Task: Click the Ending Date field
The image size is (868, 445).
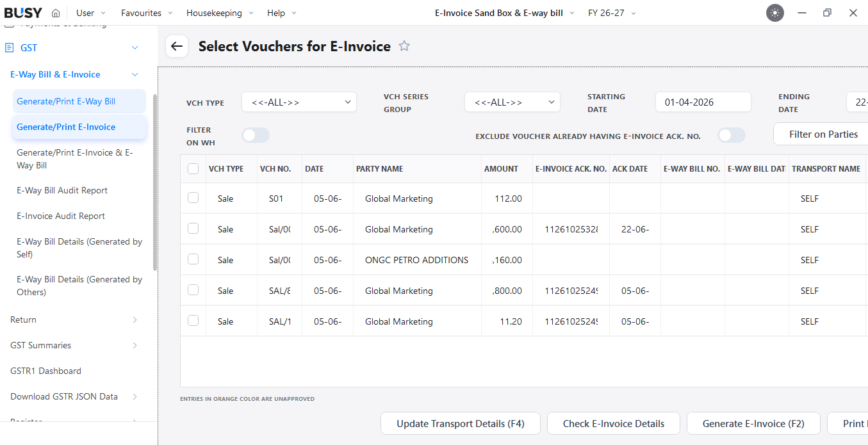Action: [x=857, y=102]
